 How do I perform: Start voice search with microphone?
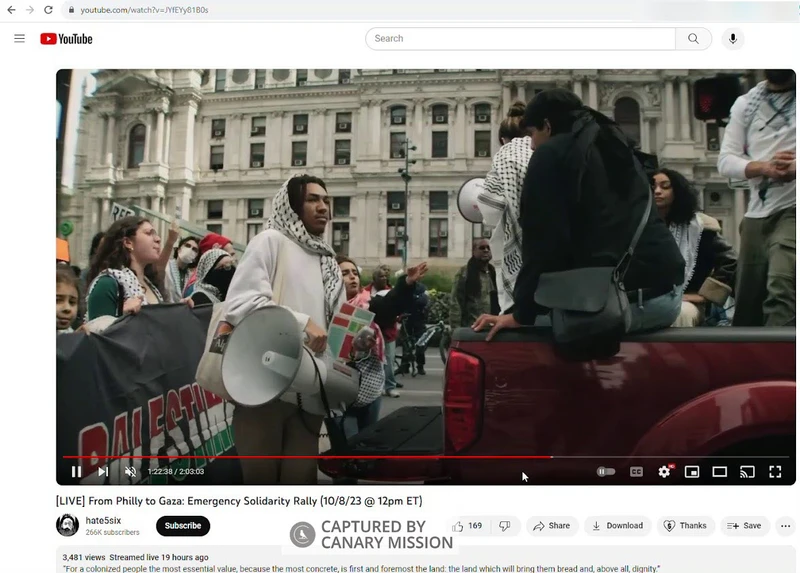coord(733,39)
